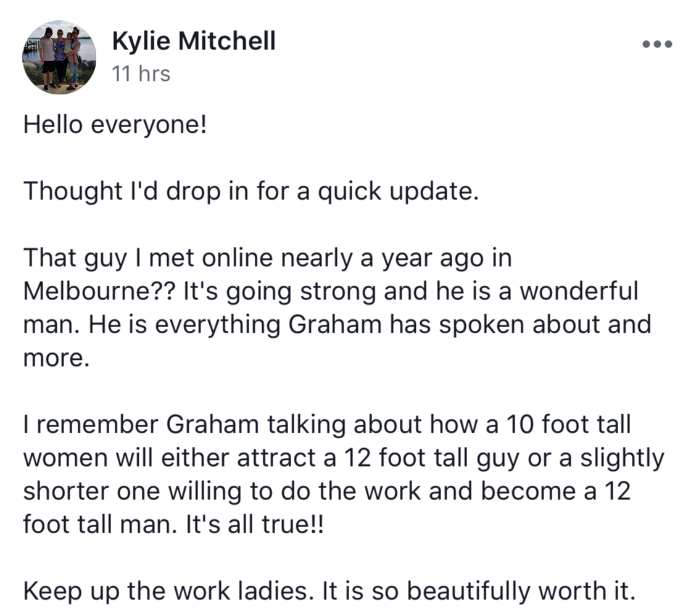Click "Graham" in "He is everything Graham"
The image size is (683, 616).
click(x=335, y=325)
